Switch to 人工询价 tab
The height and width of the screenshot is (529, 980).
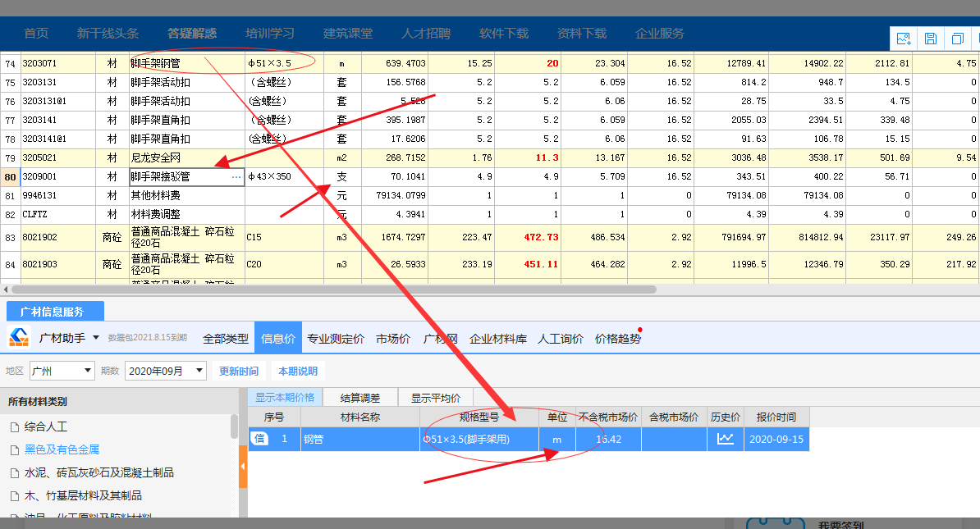click(x=561, y=339)
